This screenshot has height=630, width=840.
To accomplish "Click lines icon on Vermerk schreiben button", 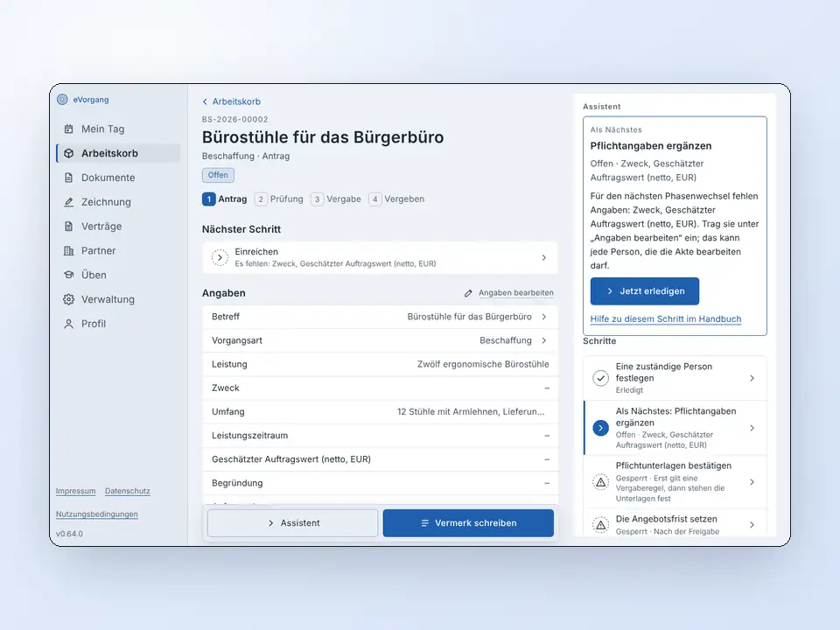I will click(425, 523).
